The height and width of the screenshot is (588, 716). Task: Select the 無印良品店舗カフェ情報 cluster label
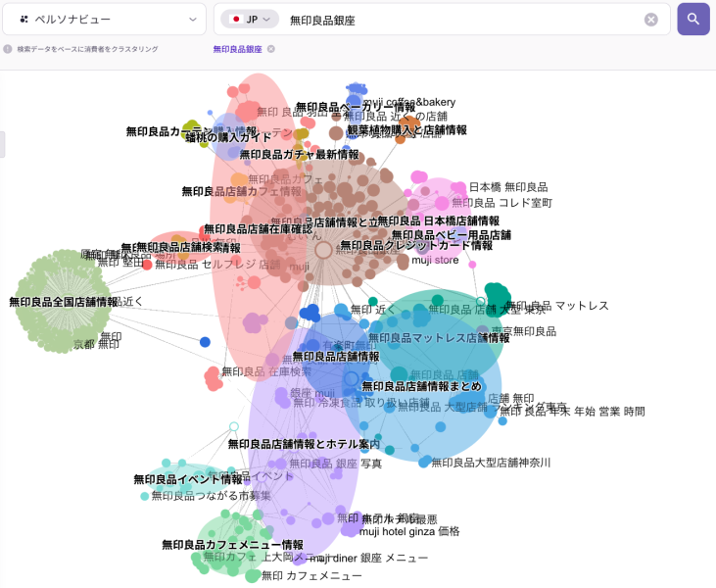pyautogui.click(x=242, y=191)
